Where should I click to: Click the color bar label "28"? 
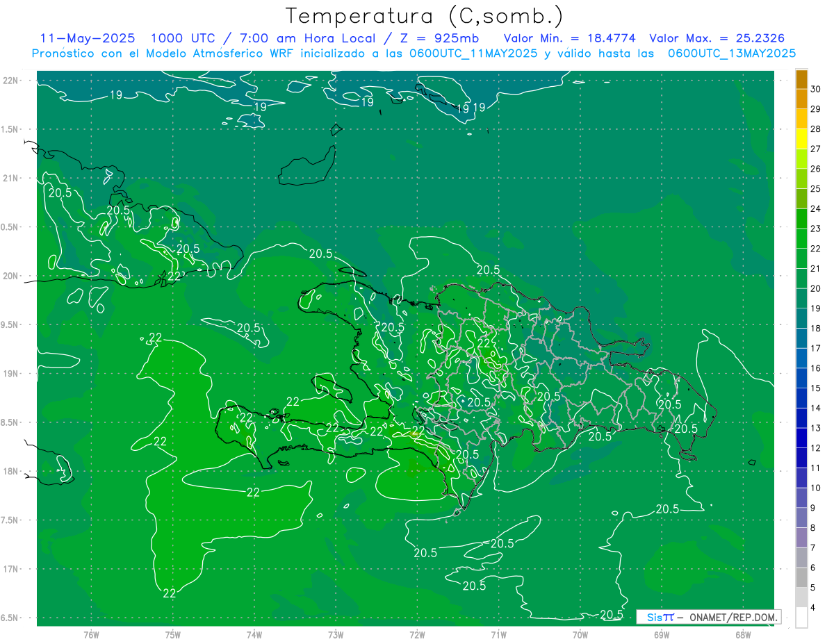pyautogui.click(x=816, y=129)
